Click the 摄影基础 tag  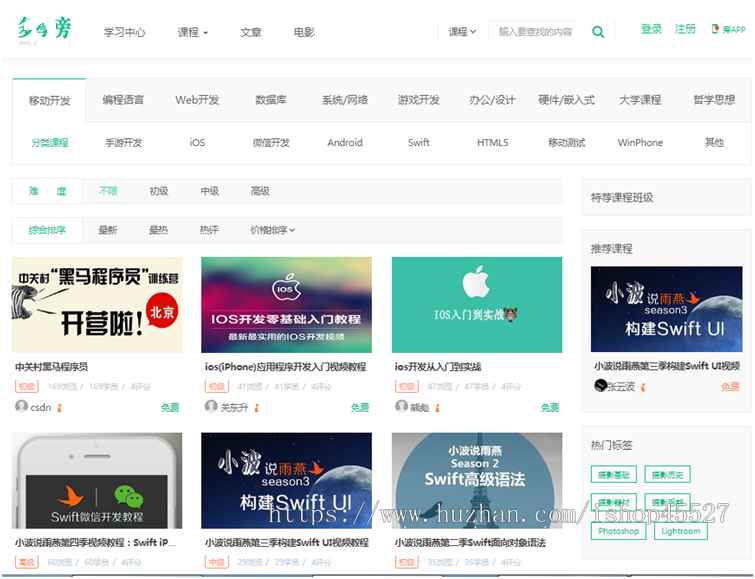coord(613,474)
